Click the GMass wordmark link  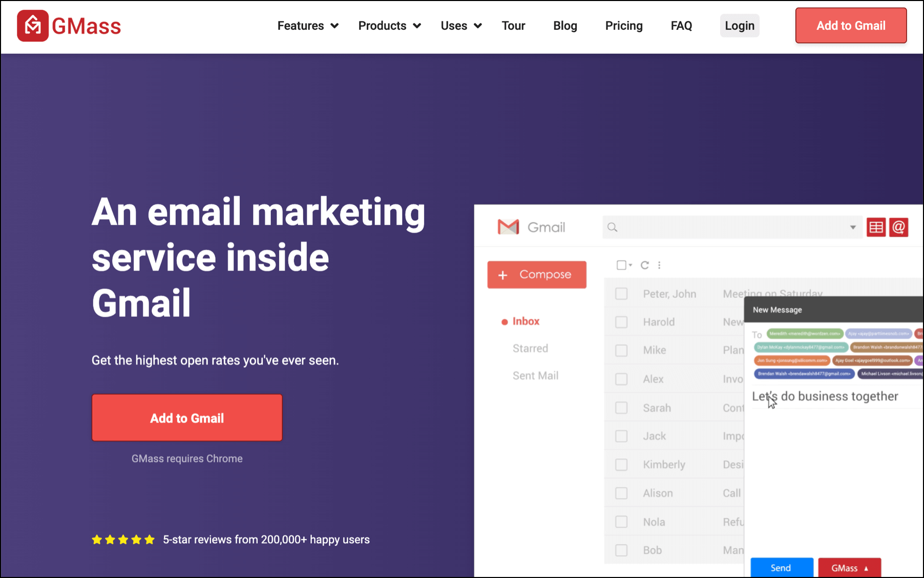[x=87, y=26]
